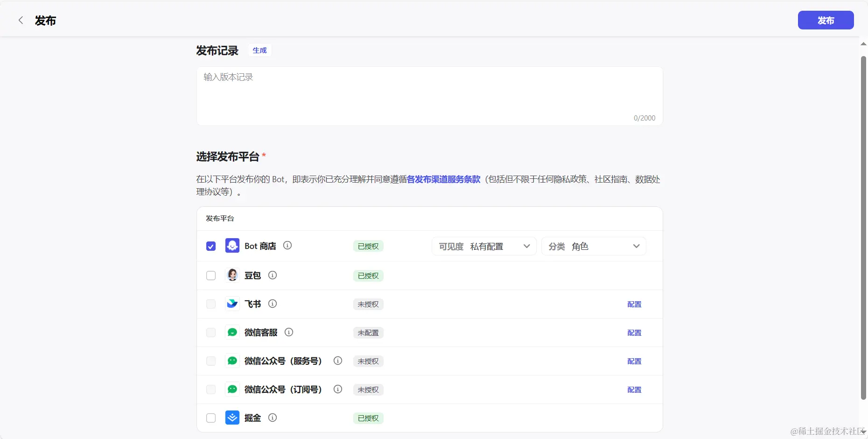Click the 输入版本记录 text area
Screen dimensions: 868x439
coord(430,96)
